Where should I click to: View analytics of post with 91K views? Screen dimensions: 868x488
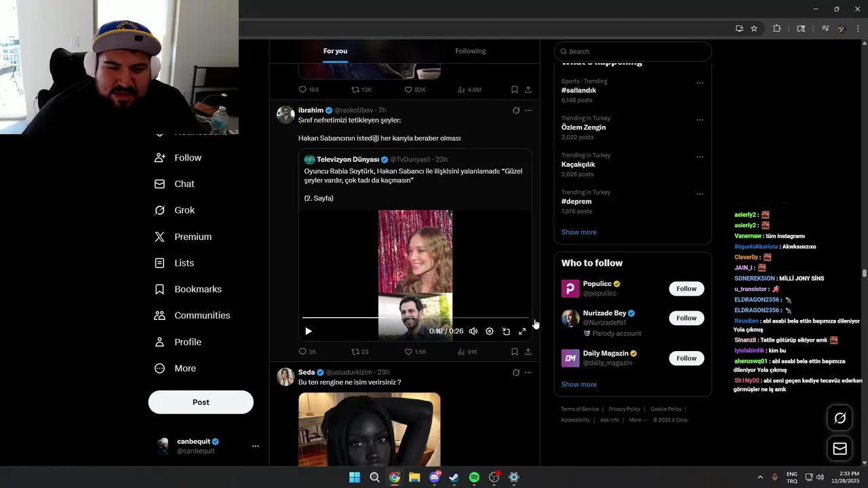point(468,352)
